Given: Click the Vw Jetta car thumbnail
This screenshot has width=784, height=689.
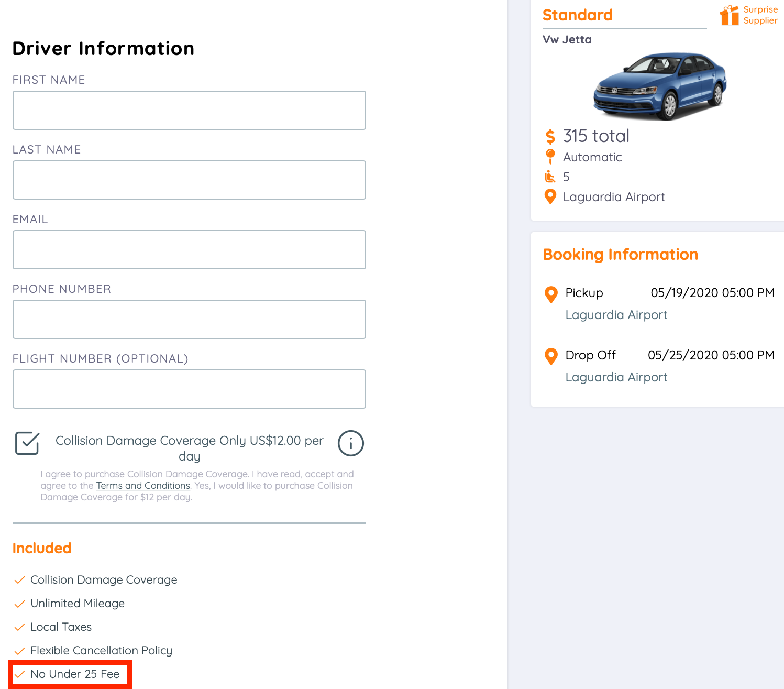Looking at the screenshot, I should (x=660, y=85).
